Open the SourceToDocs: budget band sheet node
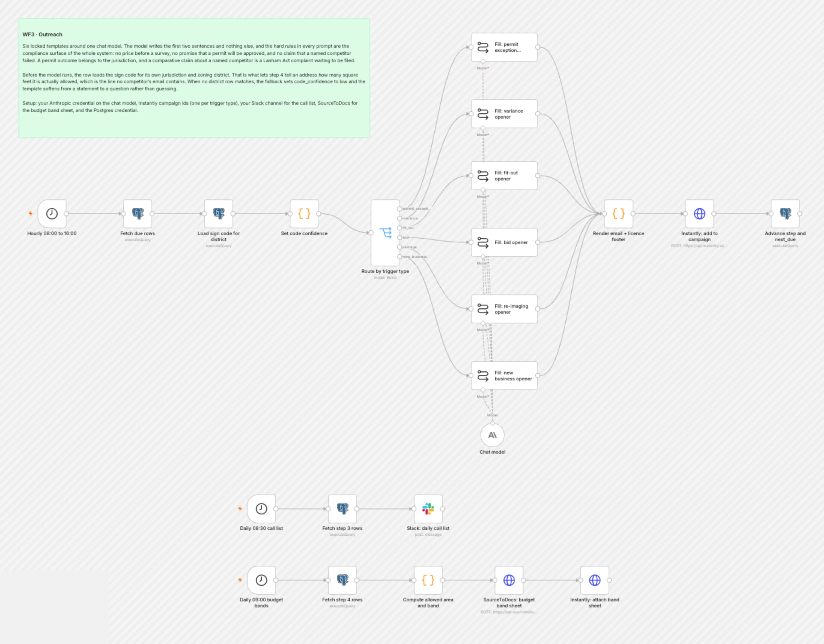This screenshot has width=824, height=644. (509, 580)
